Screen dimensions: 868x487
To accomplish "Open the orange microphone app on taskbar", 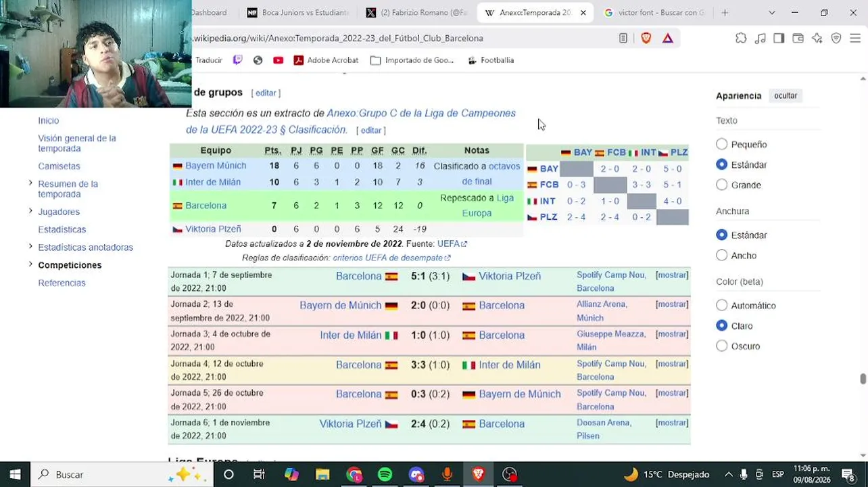I will point(447,474).
